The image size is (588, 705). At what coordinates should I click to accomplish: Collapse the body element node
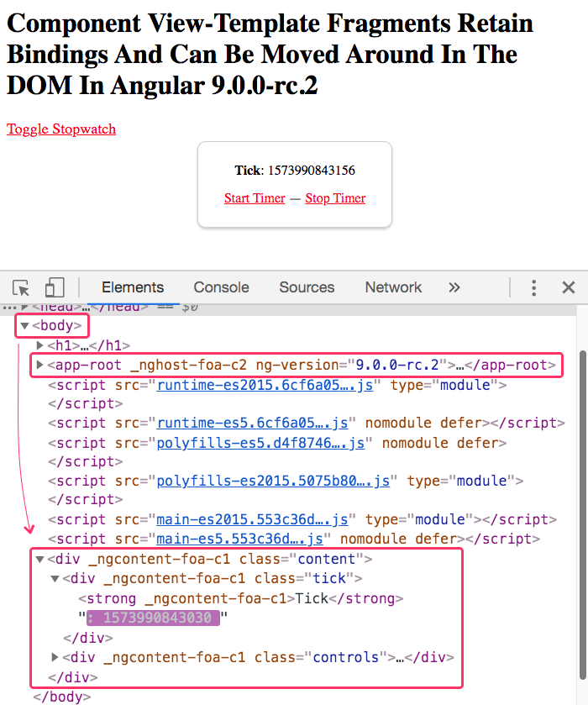(x=24, y=326)
